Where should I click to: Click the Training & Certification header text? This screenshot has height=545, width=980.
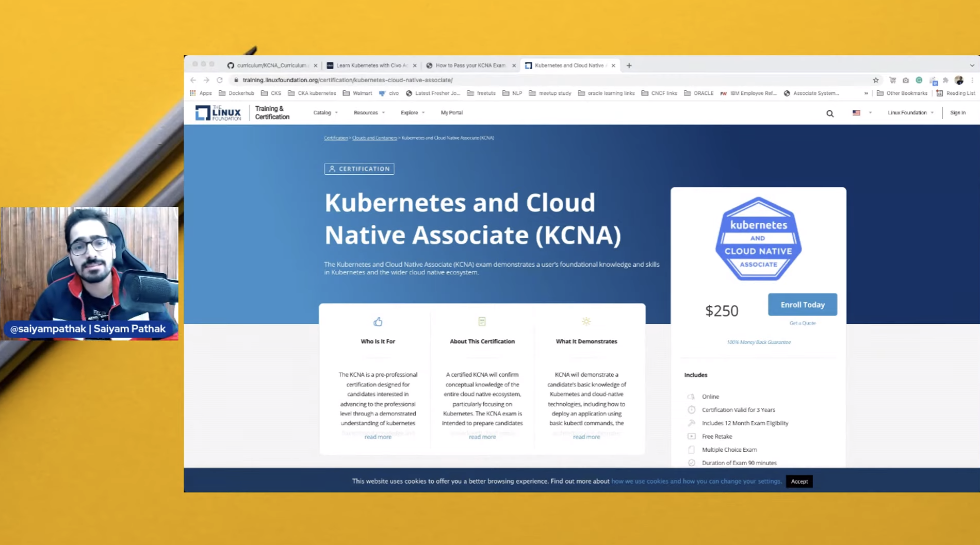pos(272,113)
